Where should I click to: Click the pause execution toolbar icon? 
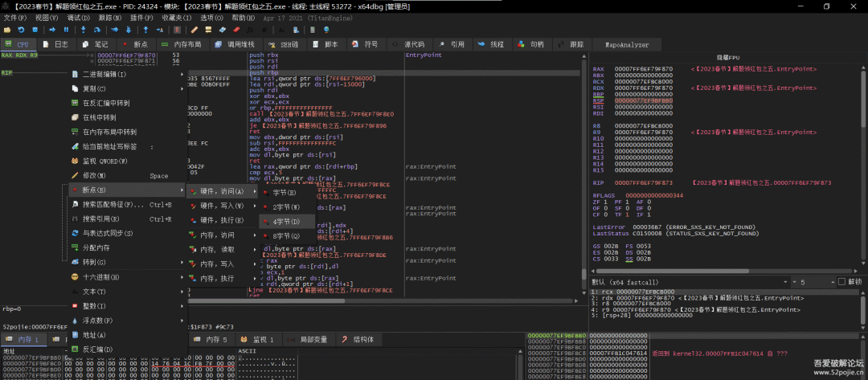(65, 30)
